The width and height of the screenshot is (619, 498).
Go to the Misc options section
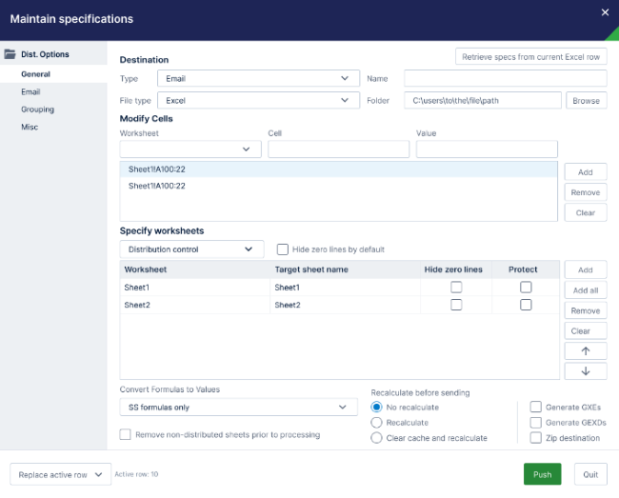pyautogui.click(x=30, y=127)
